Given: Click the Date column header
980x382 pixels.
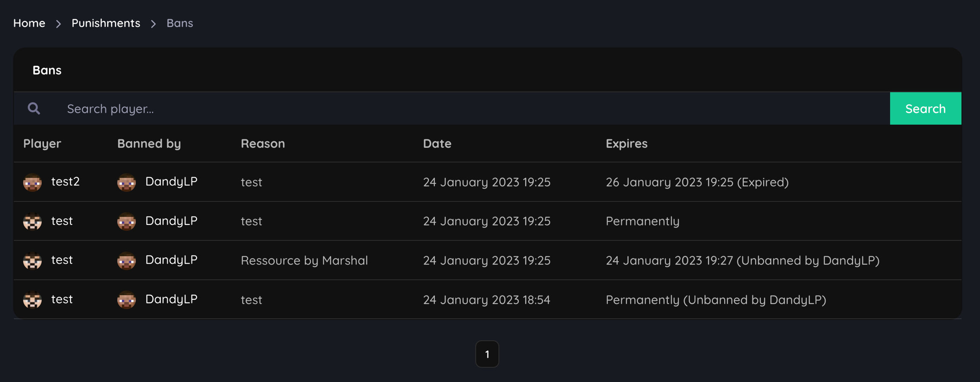Looking at the screenshot, I should (x=437, y=143).
